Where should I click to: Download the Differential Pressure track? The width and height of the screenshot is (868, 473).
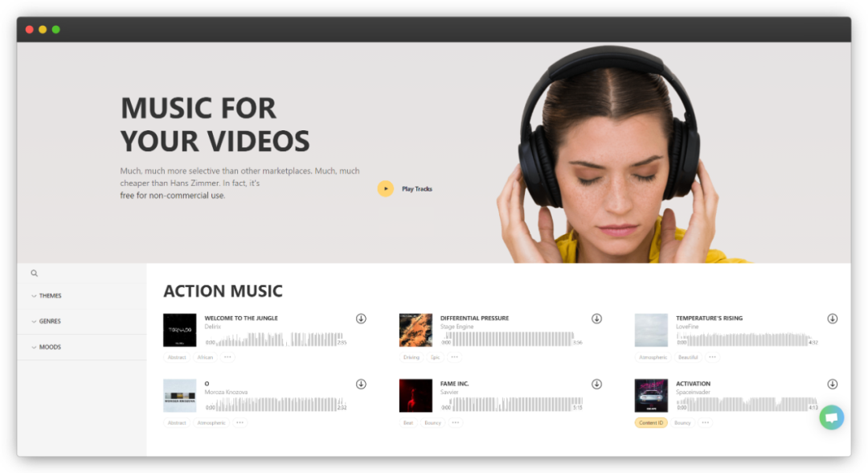pyautogui.click(x=596, y=319)
